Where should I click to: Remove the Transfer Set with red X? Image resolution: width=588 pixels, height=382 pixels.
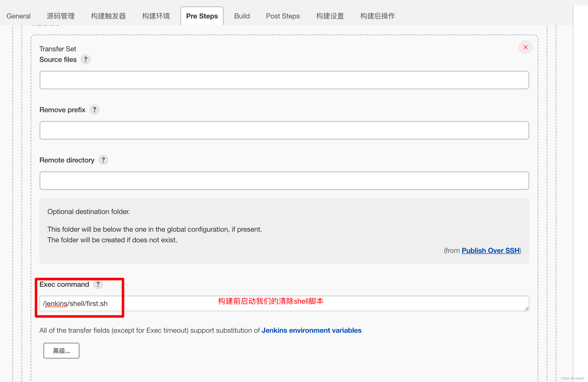(x=526, y=47)
